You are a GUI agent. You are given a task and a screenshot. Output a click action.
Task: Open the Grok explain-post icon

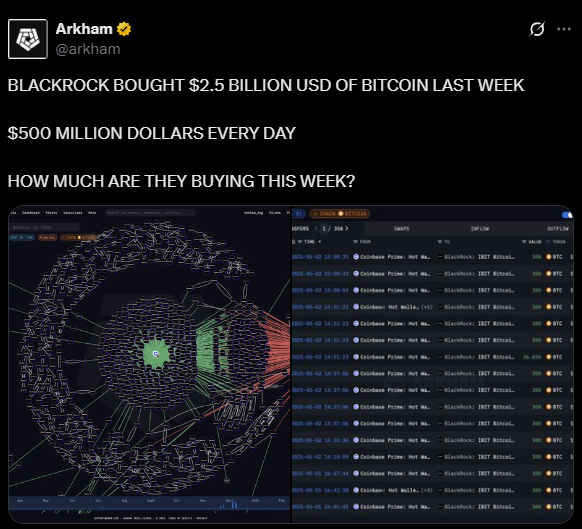[537, 29]
